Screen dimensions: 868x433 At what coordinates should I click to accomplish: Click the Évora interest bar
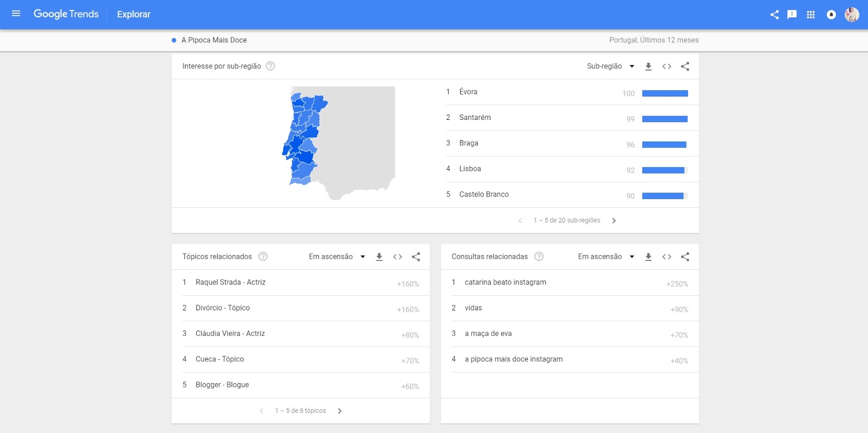tap(665, 93)
